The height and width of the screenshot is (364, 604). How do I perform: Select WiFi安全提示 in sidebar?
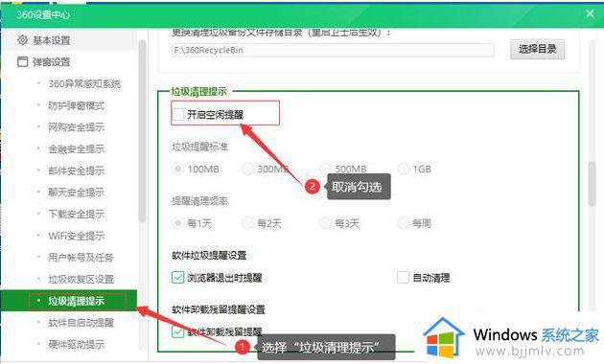pyautogui.click(x=76, y=236)
